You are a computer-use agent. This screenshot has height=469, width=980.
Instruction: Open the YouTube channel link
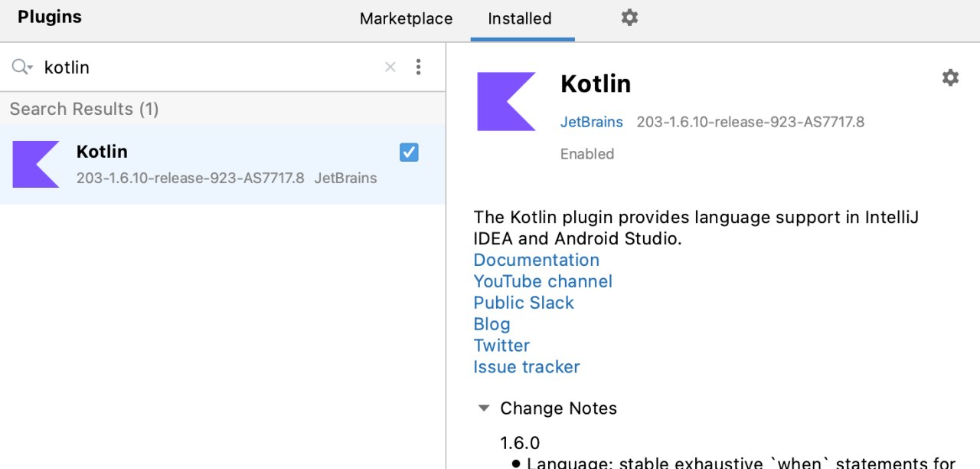[543, 281]
